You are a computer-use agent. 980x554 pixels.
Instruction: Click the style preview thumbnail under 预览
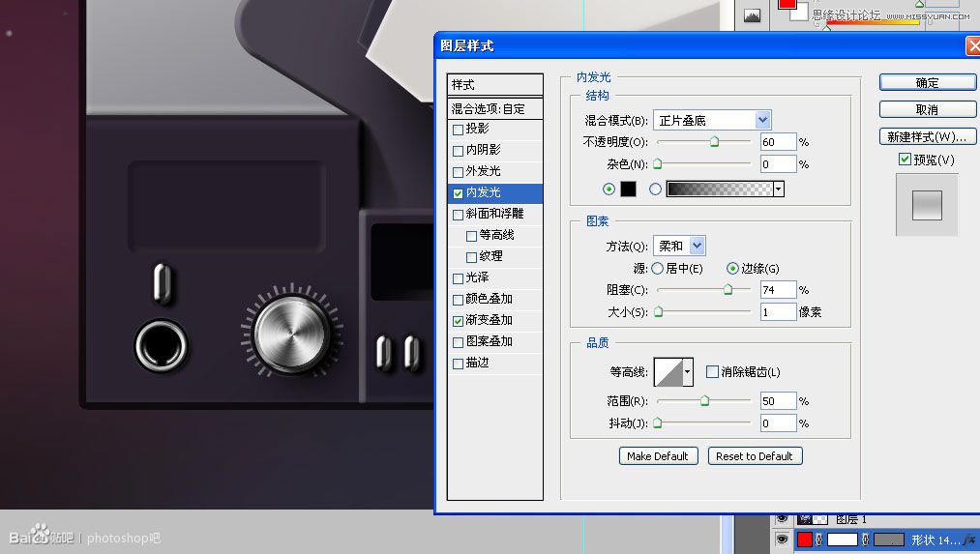click(x=927, y=206)
